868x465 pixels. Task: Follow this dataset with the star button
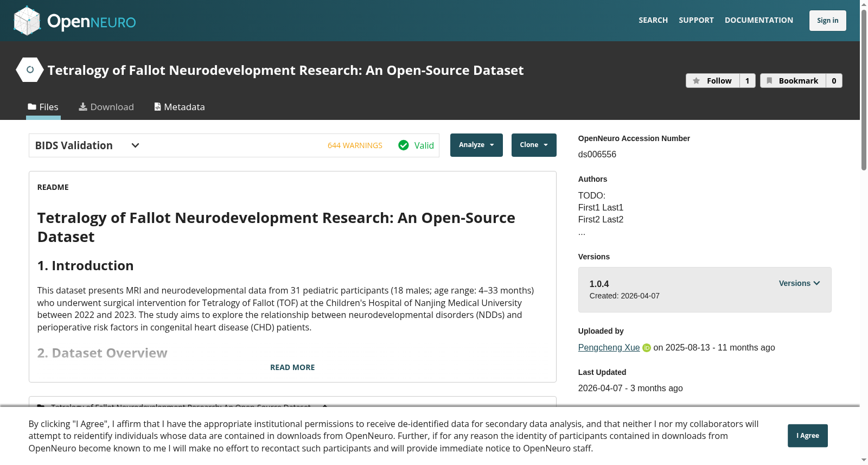click(x=712, y=80)
